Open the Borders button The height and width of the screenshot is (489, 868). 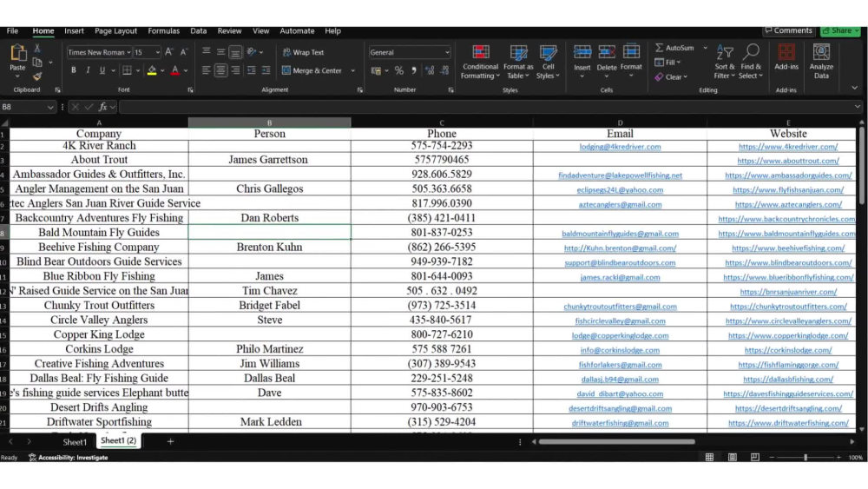tap(127, 70)
